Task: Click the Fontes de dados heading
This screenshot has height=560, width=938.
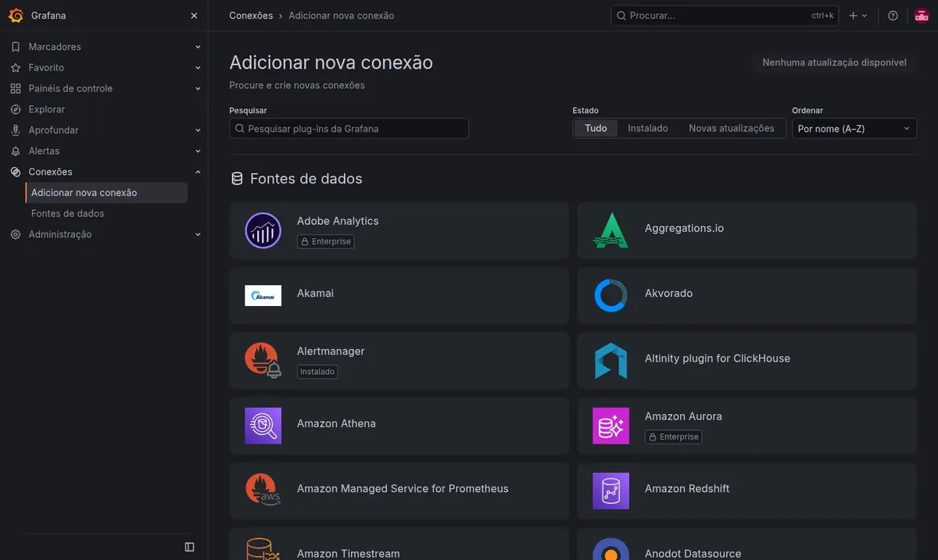Action: pyautogui.click(x=306, y=179)
